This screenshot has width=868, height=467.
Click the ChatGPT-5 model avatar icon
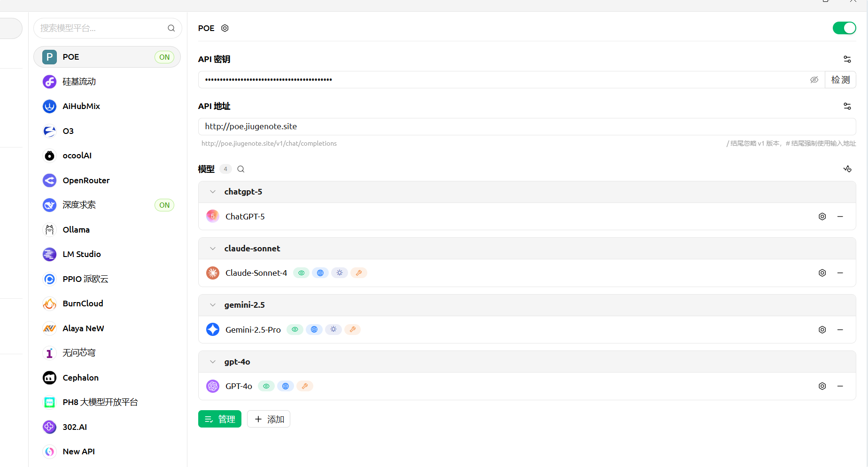213,216
